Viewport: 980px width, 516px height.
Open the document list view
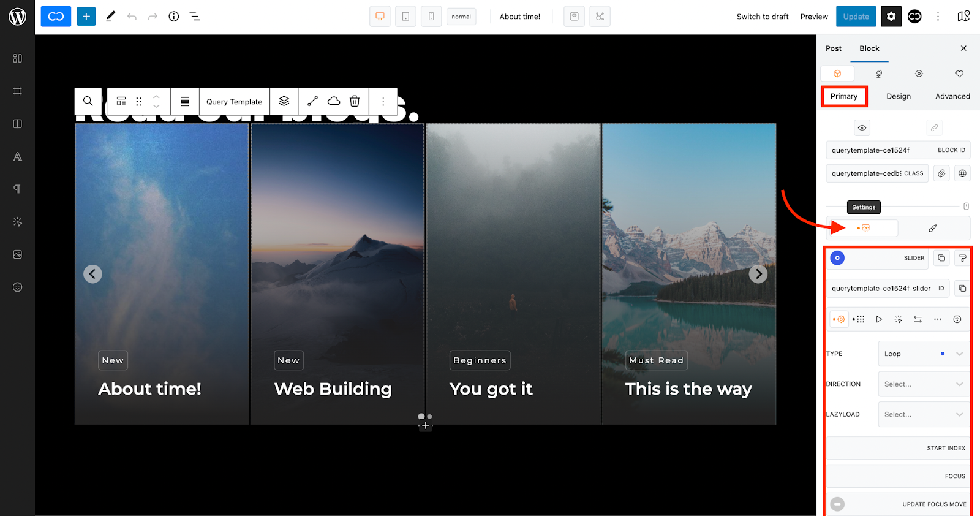195,17
